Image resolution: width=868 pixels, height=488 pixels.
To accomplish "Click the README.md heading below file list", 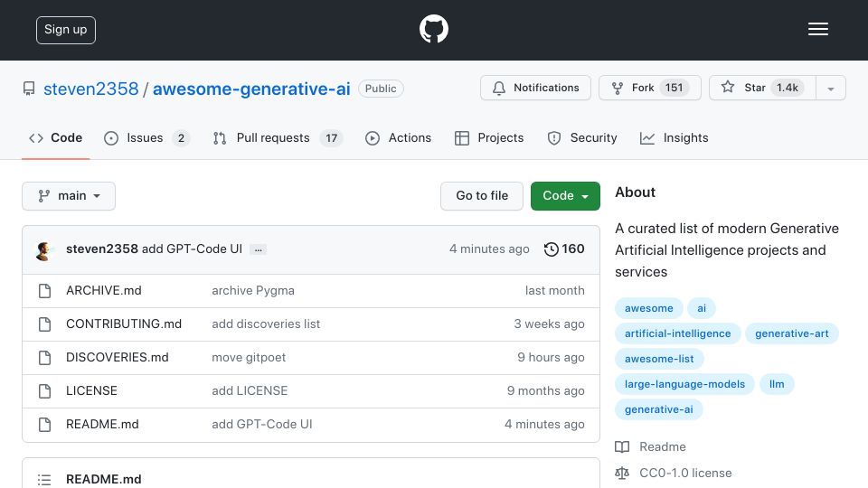I will coord(103,479).
